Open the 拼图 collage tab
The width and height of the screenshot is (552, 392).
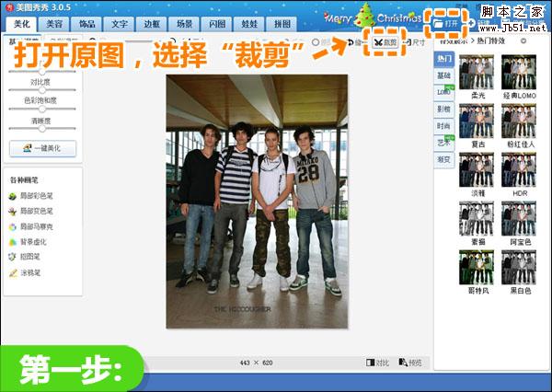(x=282, y=24)
